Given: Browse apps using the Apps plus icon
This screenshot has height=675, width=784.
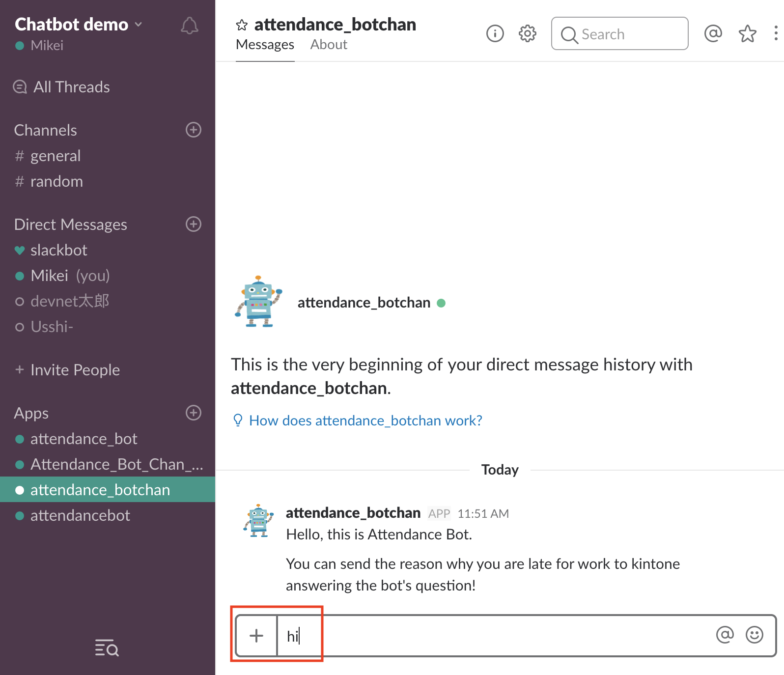Looking at the screenshot, I should pyautogui.click(x=194, y=413).
